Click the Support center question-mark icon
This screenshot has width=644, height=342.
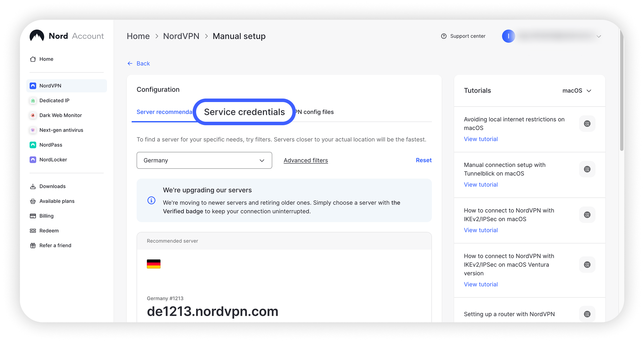(444, 36)
